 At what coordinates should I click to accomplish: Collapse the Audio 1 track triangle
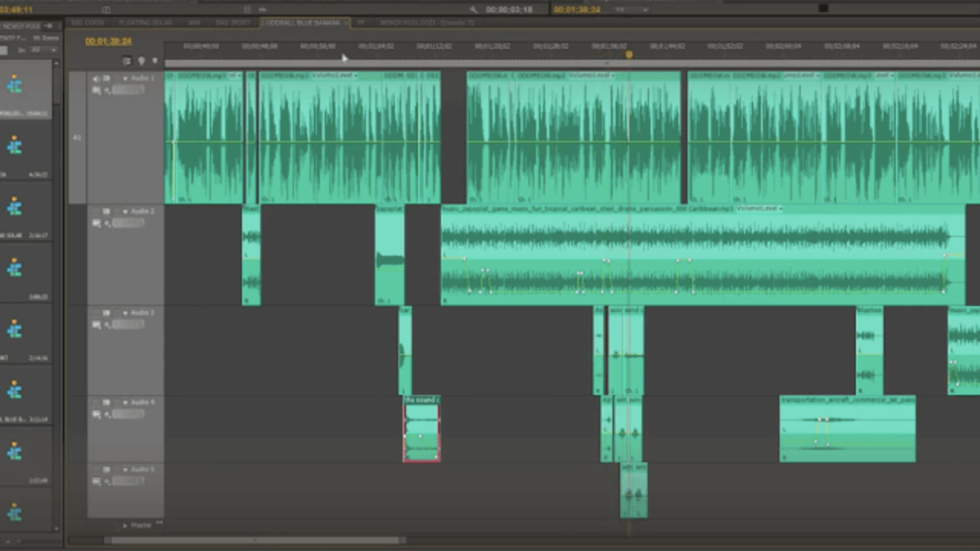point(125,78)
